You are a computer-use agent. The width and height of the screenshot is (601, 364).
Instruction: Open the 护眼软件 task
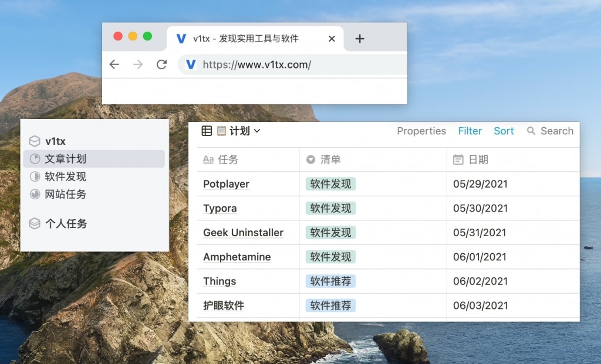coord(224,306)
